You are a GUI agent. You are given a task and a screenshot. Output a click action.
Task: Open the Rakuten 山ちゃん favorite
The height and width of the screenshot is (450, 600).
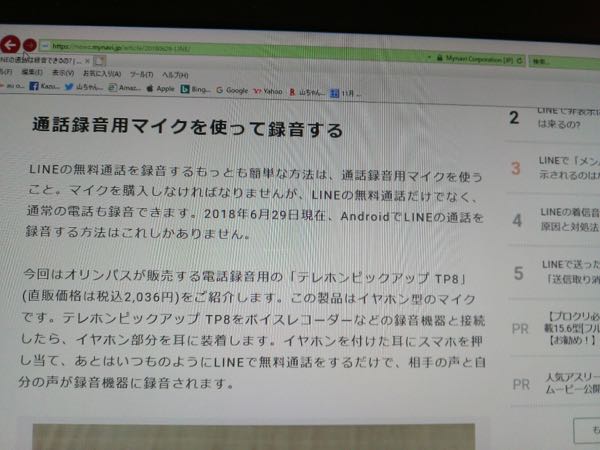307,92
